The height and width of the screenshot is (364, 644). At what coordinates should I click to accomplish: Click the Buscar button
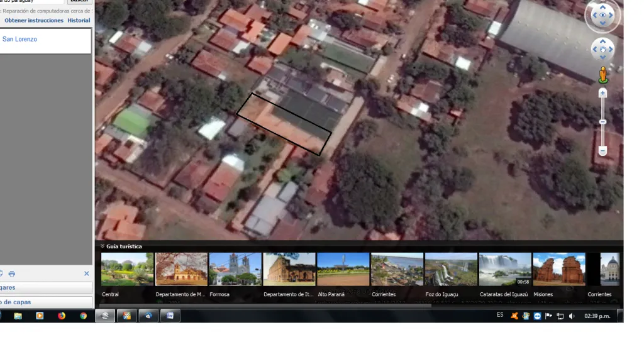point(79,2)
